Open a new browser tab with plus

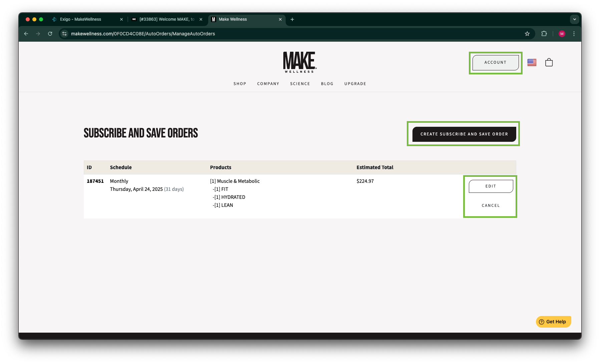pos(292,19)
